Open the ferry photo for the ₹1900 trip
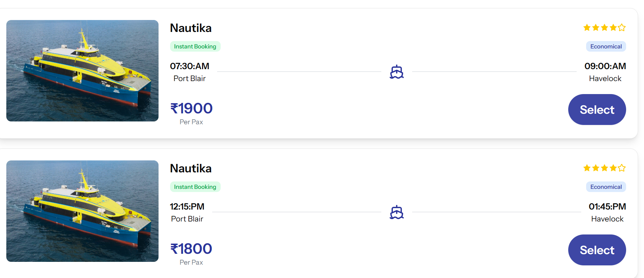The width and height of the screenshot is (644, 278). coord(82,71)
